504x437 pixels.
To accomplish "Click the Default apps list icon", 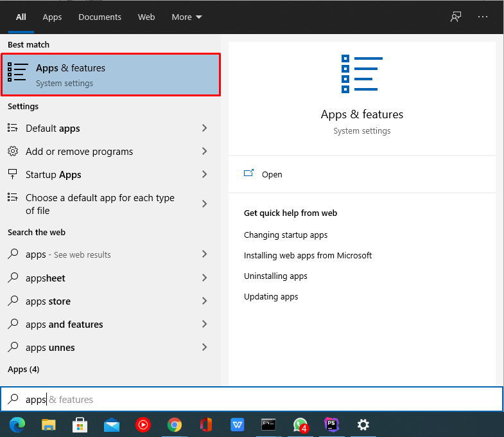I will point(13,128).
